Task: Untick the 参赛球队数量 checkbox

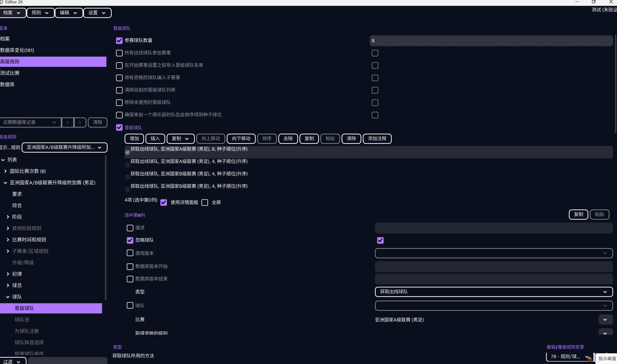Action: point(119,41)
